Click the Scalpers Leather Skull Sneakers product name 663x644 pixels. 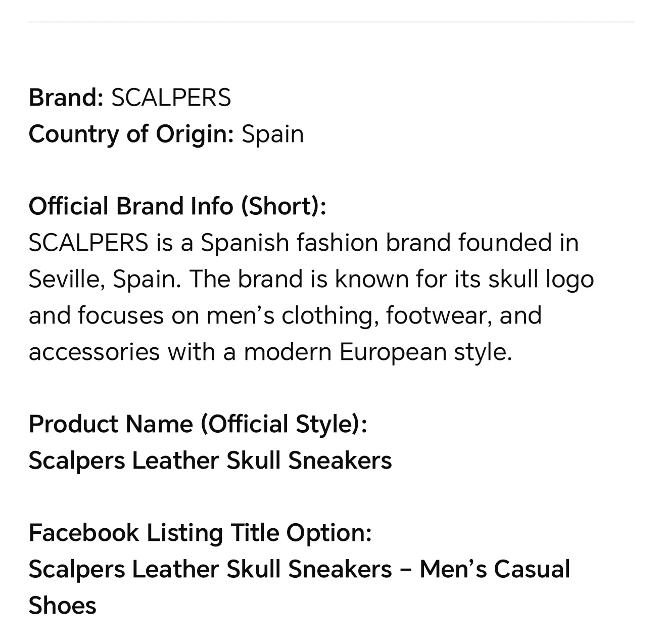pyautogui.click(x=210, y=461)
